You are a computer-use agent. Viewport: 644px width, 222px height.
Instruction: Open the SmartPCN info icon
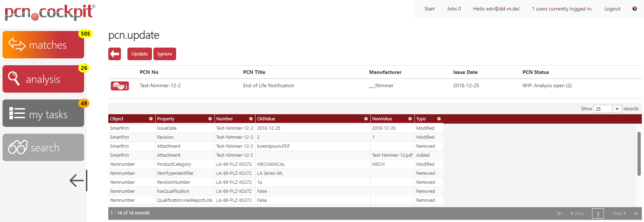(x=119, y=86)
